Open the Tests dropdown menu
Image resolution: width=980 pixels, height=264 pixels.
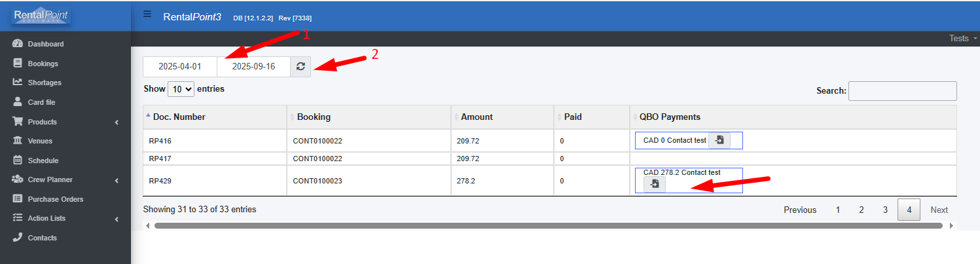pos(963,39)
